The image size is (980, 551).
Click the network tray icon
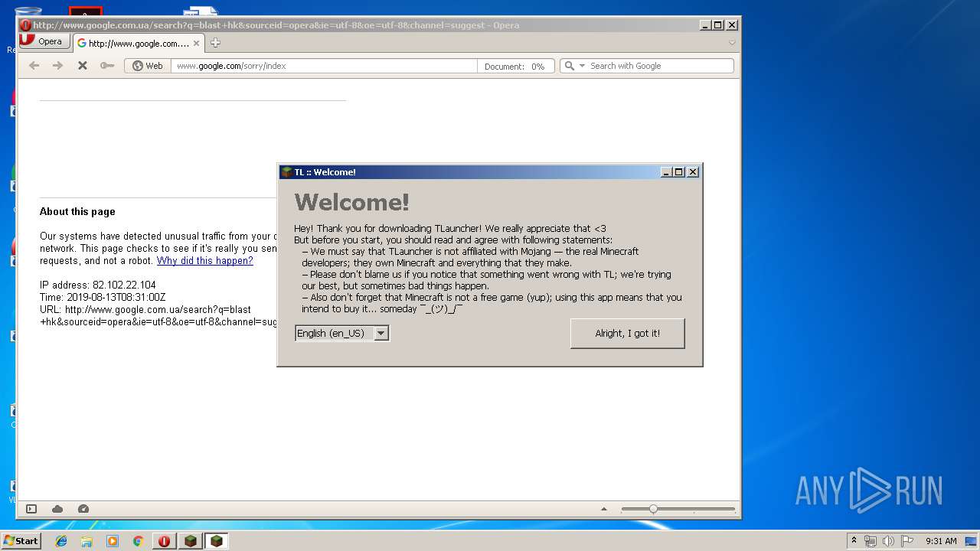pyautogui.click(x=871, y=541)
